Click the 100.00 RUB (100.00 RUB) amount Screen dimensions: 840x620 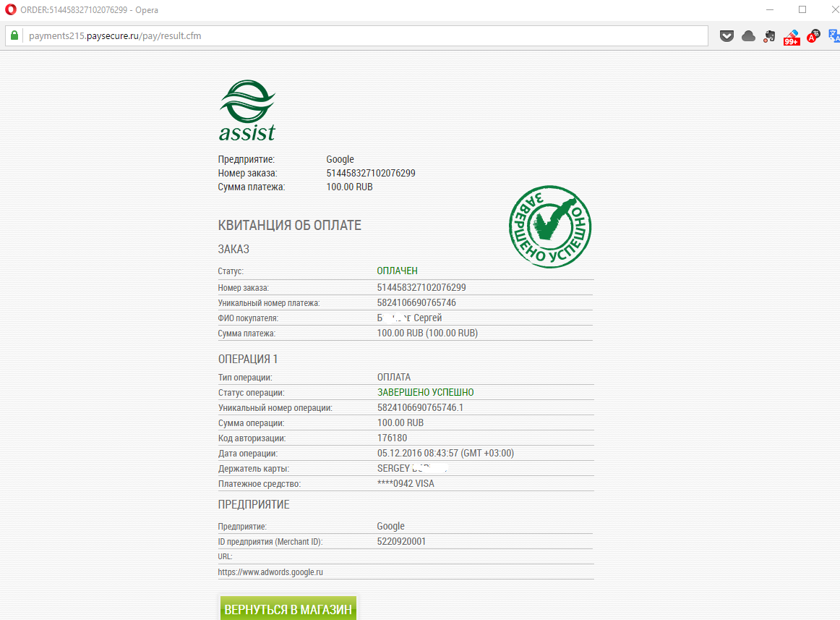coord(427,333)
